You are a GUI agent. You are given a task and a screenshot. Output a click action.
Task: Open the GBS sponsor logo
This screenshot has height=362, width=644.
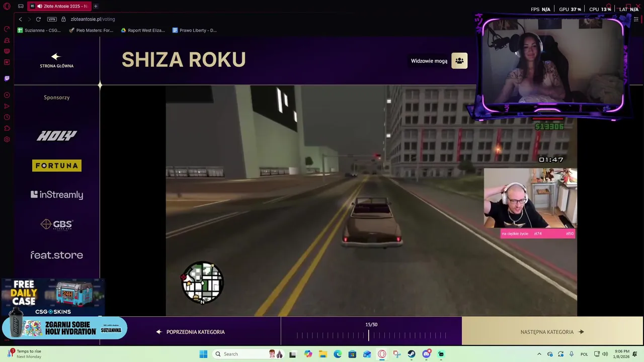coord(57,224)
